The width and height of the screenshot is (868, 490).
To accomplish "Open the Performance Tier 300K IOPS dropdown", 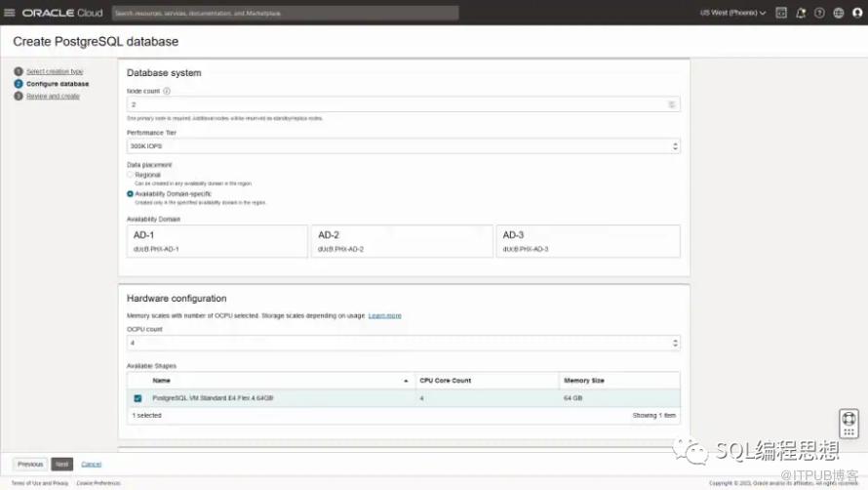I will 403,145.
